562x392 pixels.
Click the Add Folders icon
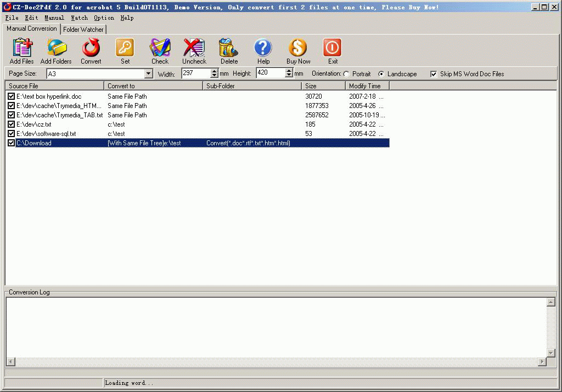pyautogui.click(x=57, y=48)
